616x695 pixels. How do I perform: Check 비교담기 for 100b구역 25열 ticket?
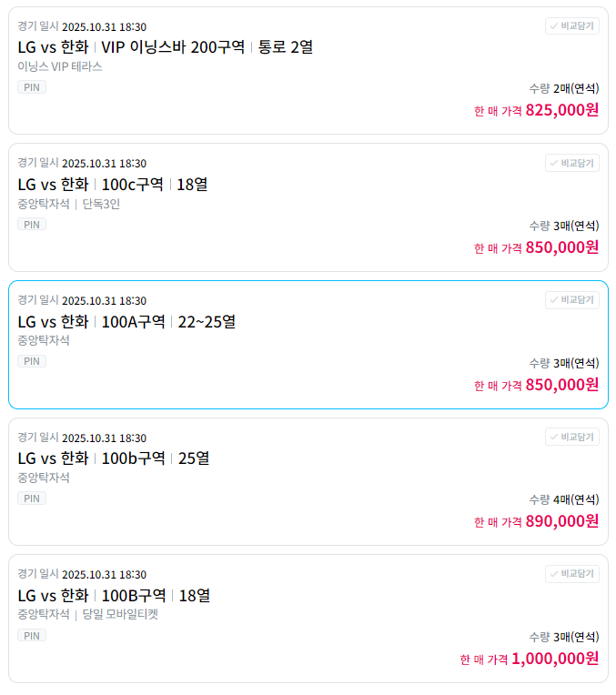571,437
